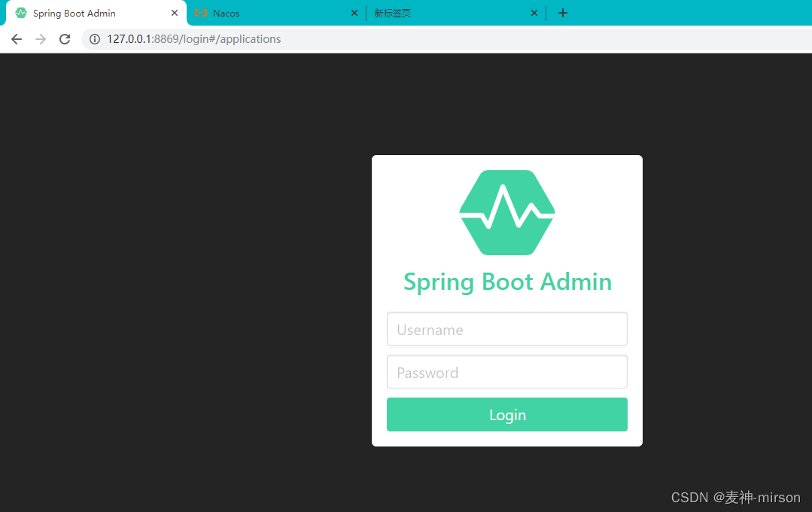Reload the page with refresh icon
This screenshot has height=512, width=812.
(x=65, y=39)
